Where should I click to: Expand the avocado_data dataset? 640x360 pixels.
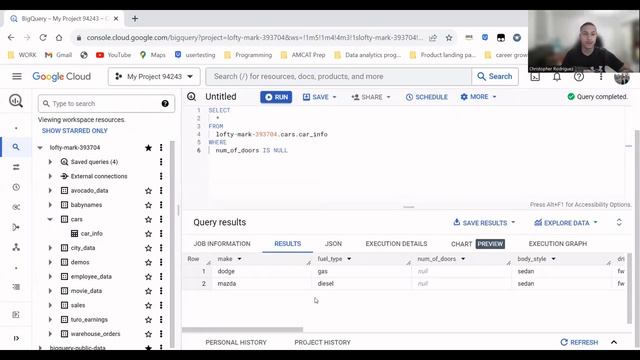50,191
